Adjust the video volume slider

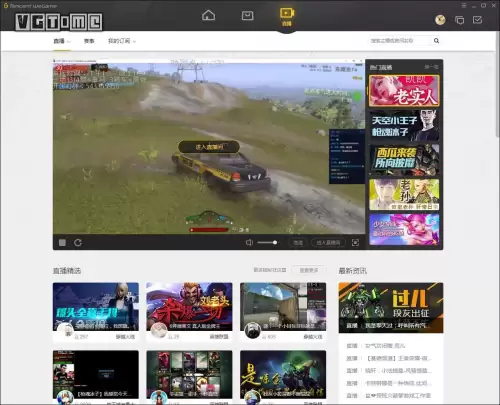[x=267, y=242]
